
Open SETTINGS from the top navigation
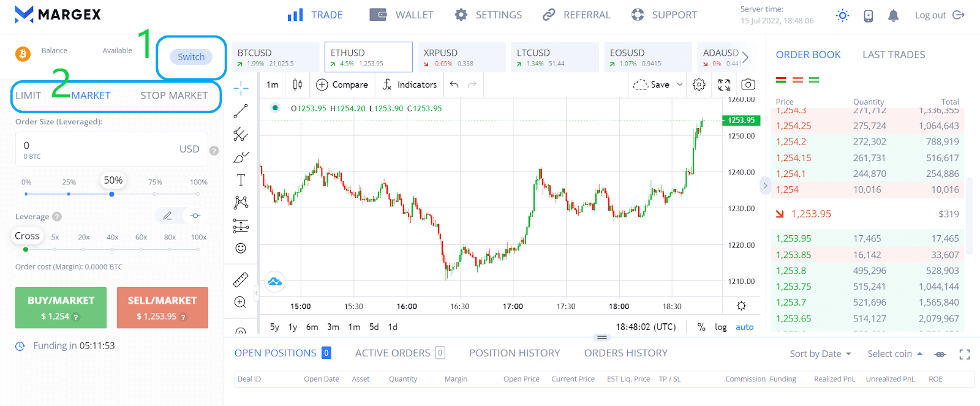coord(488,15)
